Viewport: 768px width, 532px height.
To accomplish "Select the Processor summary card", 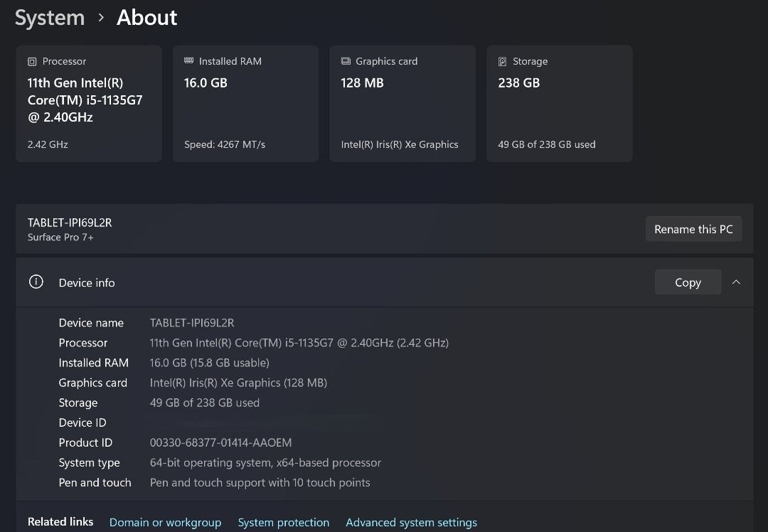I will (89, 103).
